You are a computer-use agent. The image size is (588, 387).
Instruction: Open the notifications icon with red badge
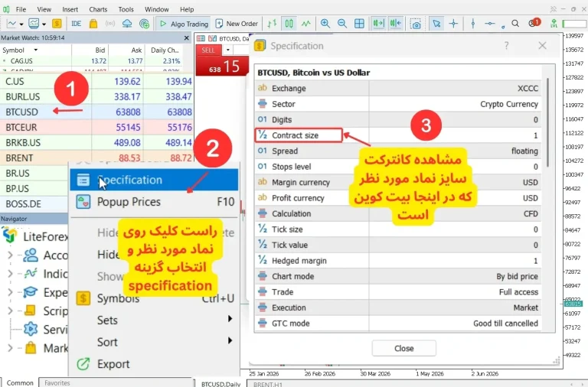(x=534, y=23)
